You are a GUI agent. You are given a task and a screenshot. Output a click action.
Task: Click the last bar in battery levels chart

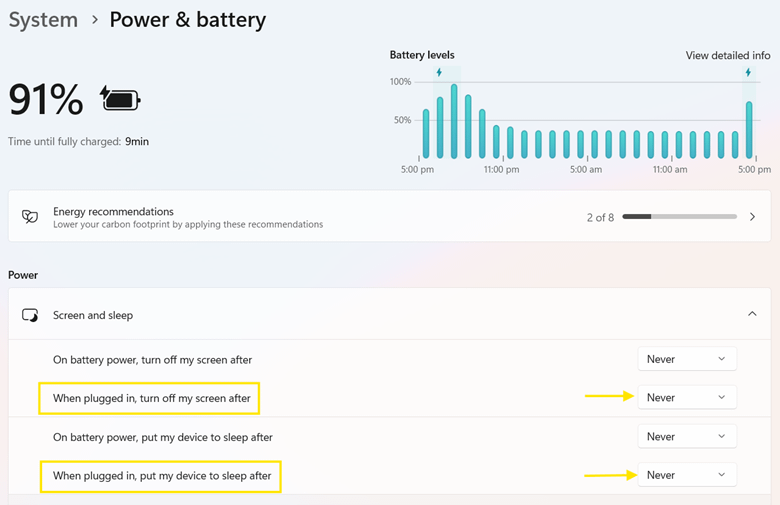tap(749, 130)
